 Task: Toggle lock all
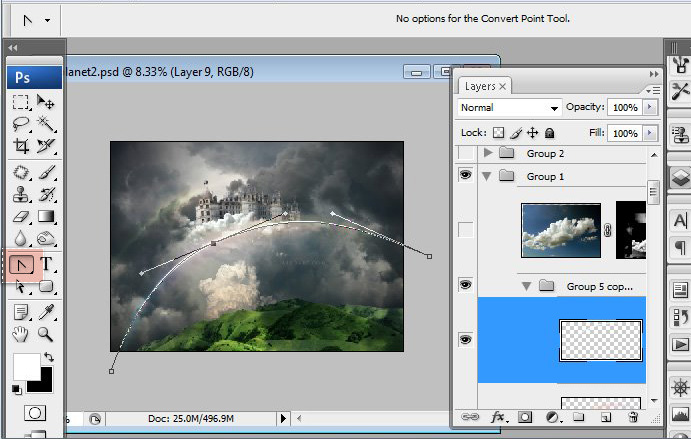(549, 133)
